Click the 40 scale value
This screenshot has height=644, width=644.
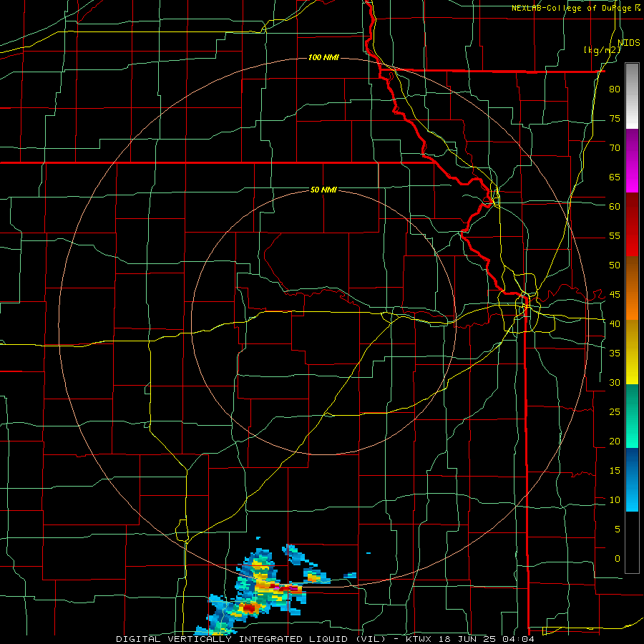[x=615, y=323]
